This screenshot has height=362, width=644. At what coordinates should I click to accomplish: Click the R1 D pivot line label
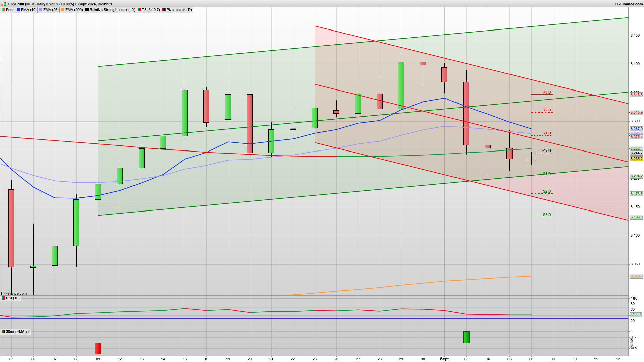pyautogui.click(x=547, y=133)
